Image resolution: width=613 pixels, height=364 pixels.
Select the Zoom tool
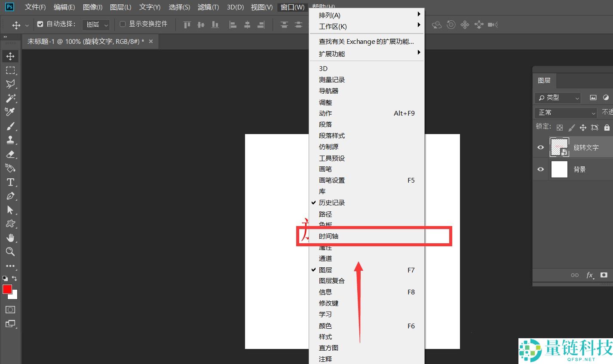tap(10, 252)
